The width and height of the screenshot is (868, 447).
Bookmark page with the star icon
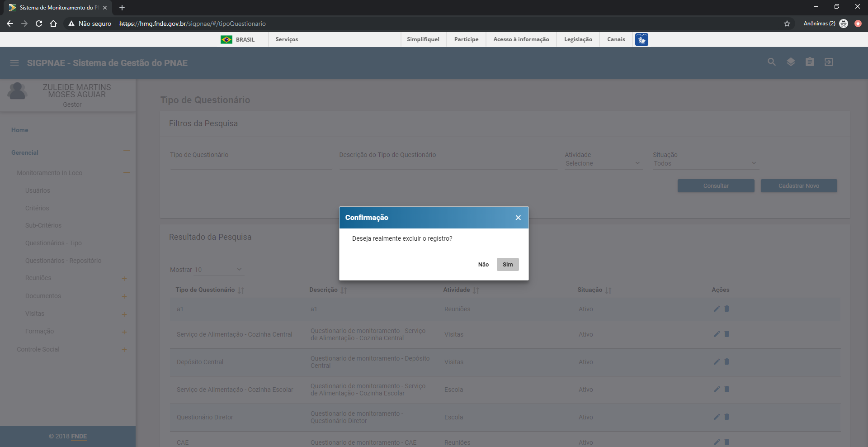(x=787, y=24)
